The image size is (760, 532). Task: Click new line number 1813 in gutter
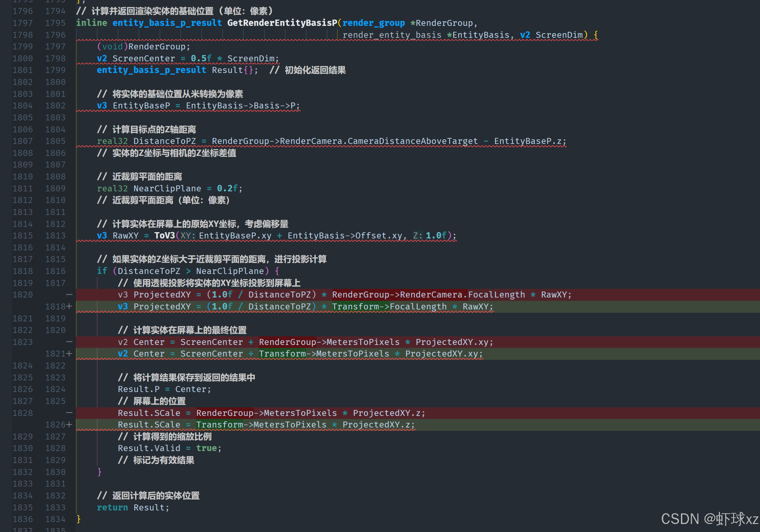[x=55, y=236]
